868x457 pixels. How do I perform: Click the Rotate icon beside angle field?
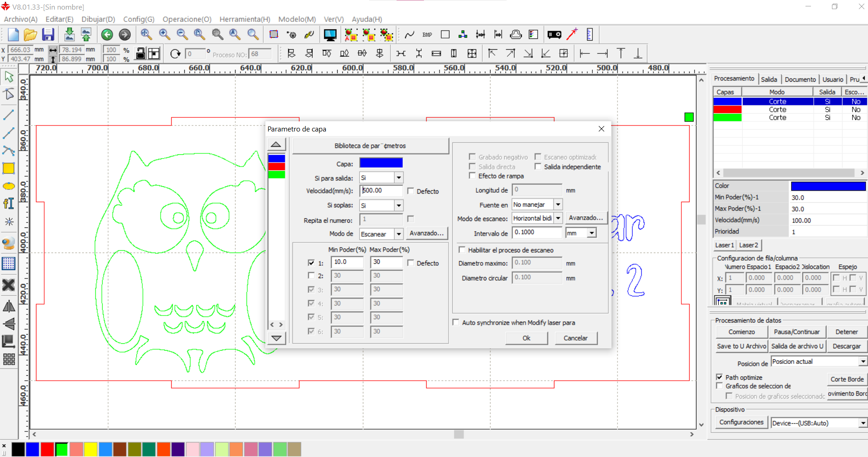[x=175, y=54]
